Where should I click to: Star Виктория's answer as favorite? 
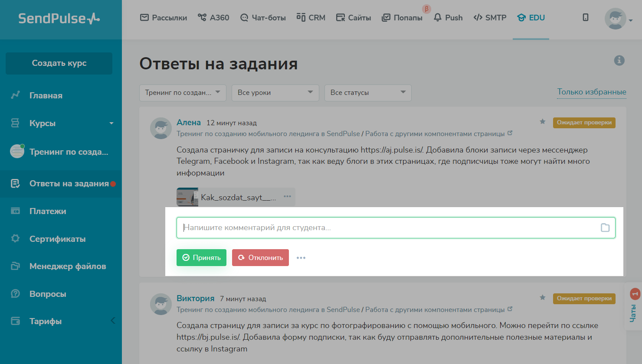click(542, 298)
